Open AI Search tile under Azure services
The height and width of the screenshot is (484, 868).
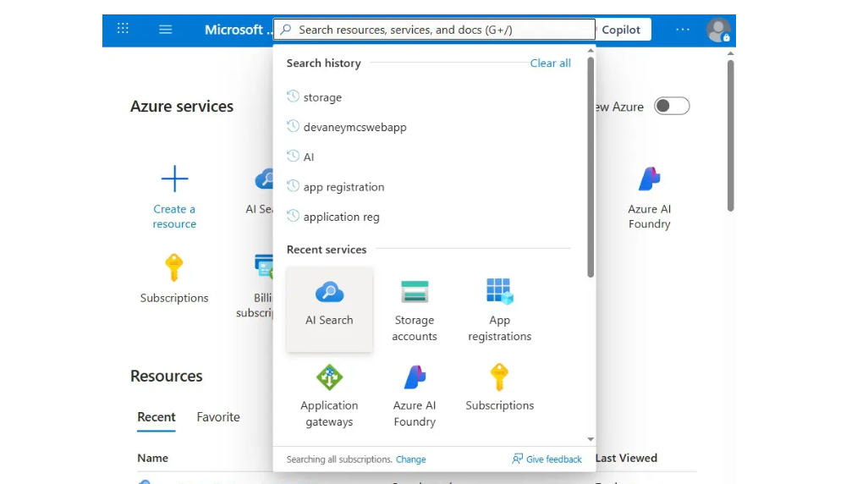click(259, 191)
